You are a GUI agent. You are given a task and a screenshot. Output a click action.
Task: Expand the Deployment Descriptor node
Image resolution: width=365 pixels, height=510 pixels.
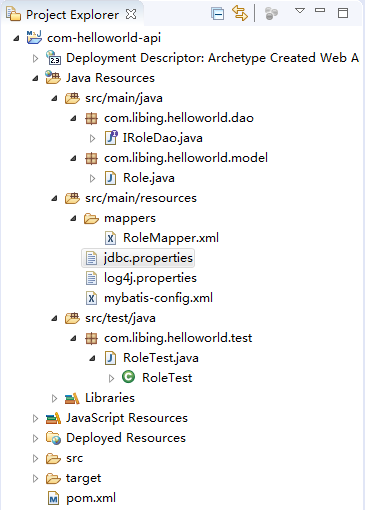(x=35, y=58)
